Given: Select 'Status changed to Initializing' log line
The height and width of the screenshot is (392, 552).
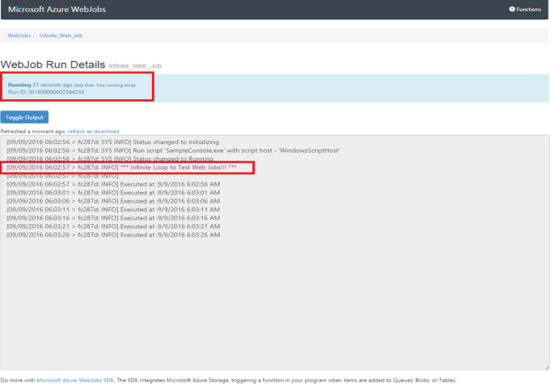Looking at the screenshot, I should tap(113, 143).
